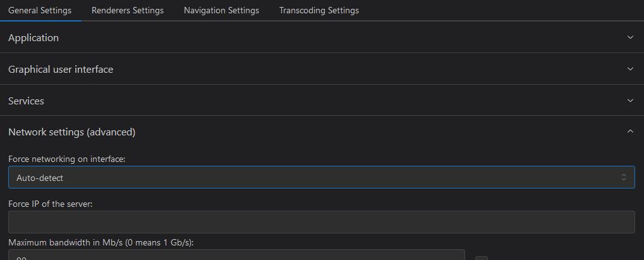Viewport: 644px width, 260px height.
Task: Click the Force networking on interface label
Action: tap(66, 159)
